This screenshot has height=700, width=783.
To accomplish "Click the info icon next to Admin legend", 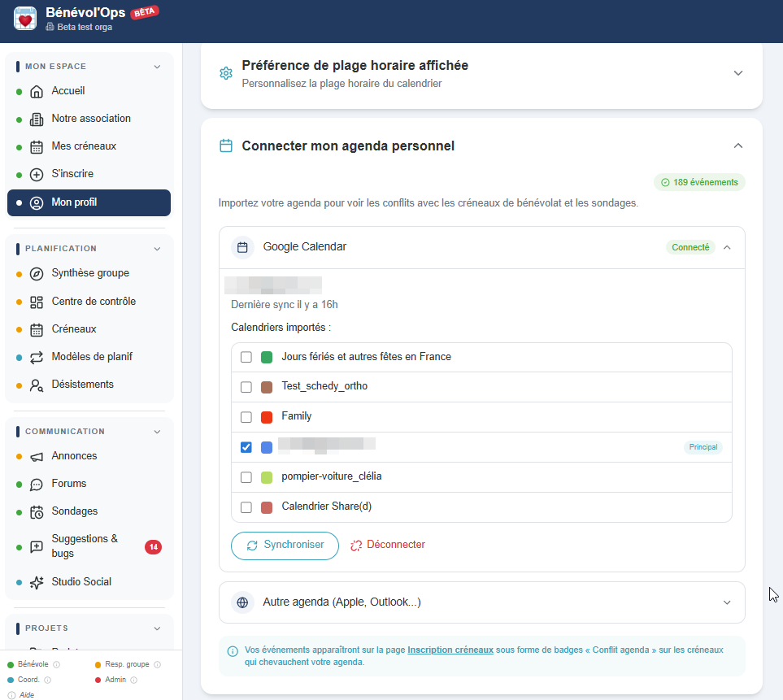I will [134, 680].
